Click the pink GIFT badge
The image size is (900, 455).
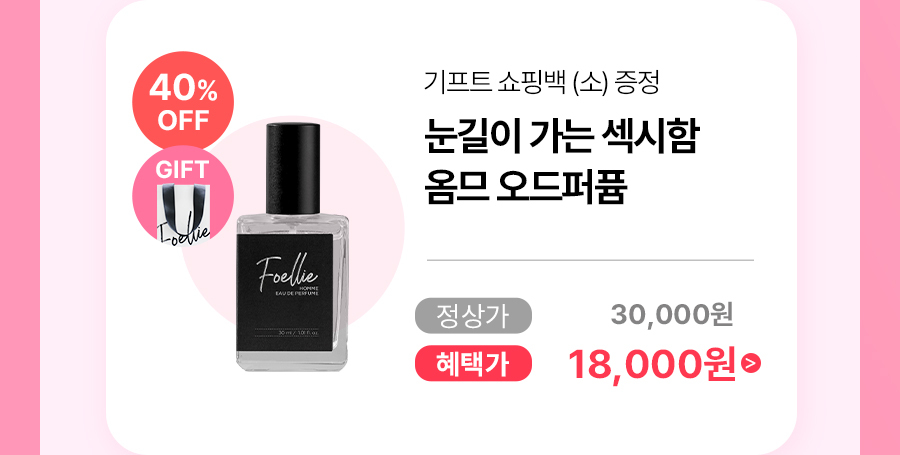183,195
